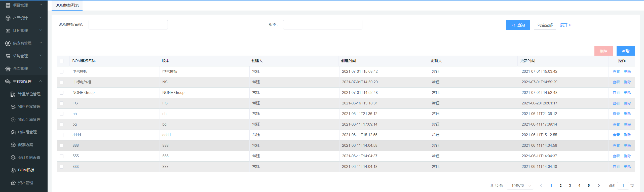Screen dimensions: 644x192
Task: Open the BOM模板 sidebar menu item
Action: (x=26, y=170)
